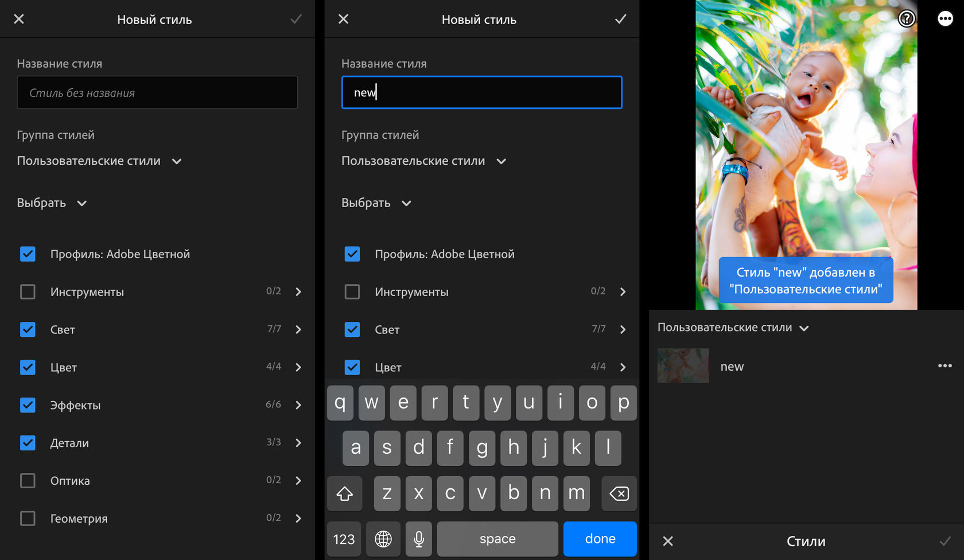Tap the 'g' key on keyboard
The image size is (964, 560).
pos(482,448)
